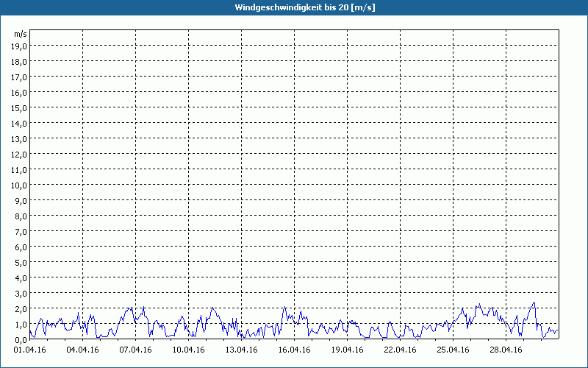Image resolution: width=588 pixels, height=368 pixels.
Task: Click the 10.04.16 date label
Action: (188, 350)
